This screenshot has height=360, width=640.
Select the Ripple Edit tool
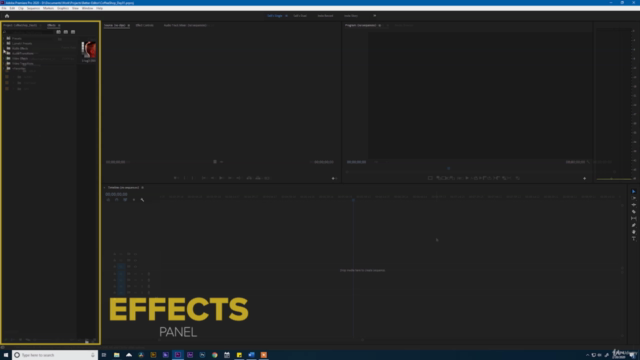(x=633, y=205)
